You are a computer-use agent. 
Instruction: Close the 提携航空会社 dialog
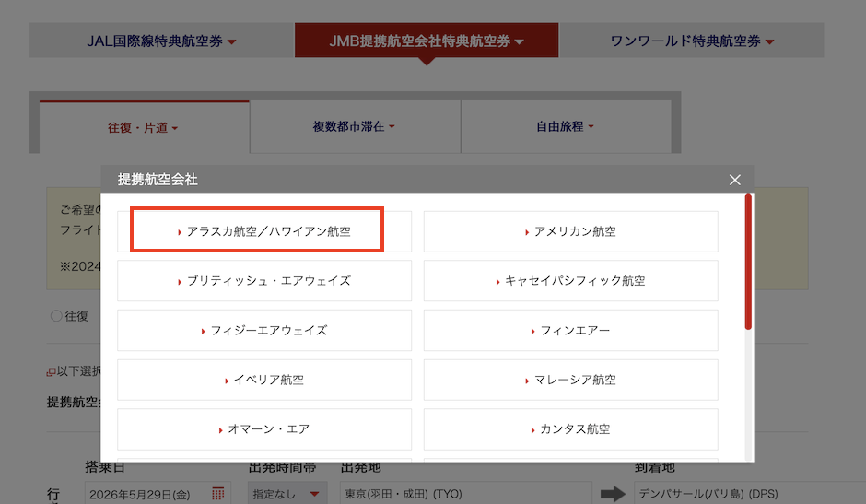(734, 180)
